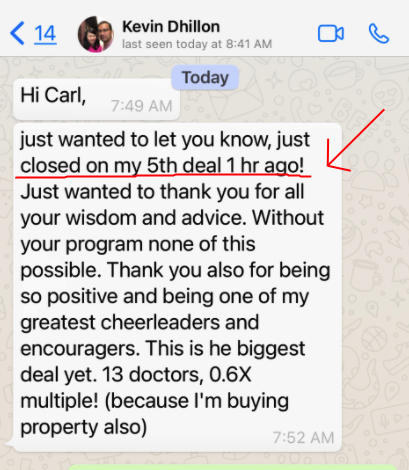The height and width of the screenshot is (470, 409).
Task: Start a voice call using phone icon
Action: [379, 34]
